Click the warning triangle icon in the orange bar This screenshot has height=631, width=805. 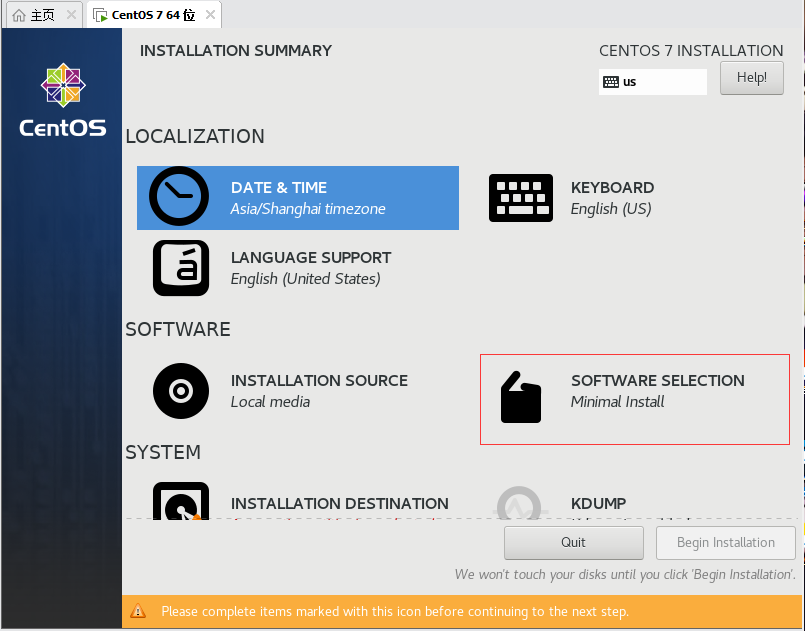point(138,611)
